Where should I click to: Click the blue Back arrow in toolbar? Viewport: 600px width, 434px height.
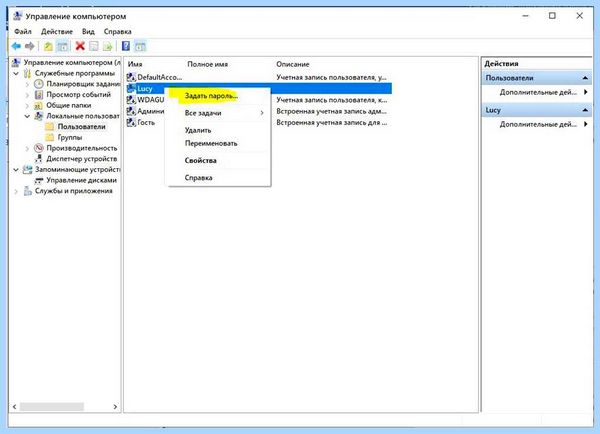16,46
